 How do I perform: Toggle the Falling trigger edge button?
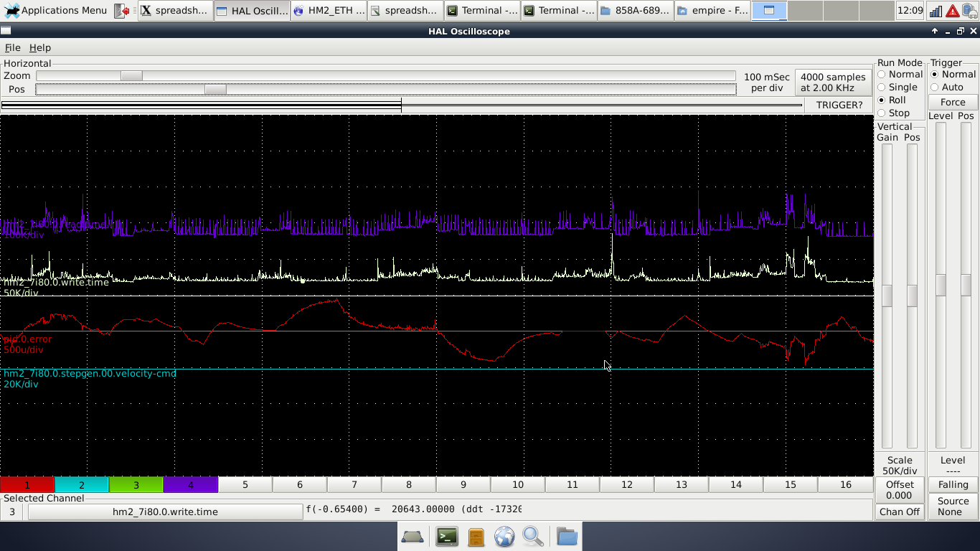click(x=953, y=484)
